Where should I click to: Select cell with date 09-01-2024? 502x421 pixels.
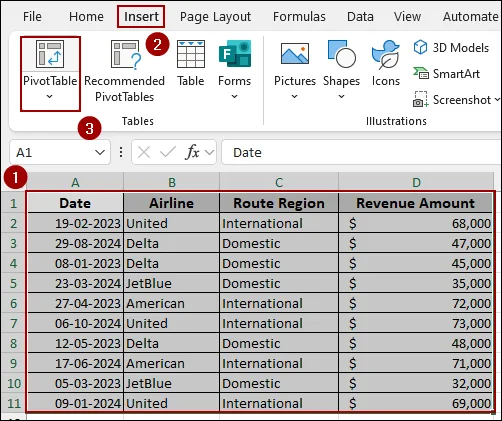(75, 403)
